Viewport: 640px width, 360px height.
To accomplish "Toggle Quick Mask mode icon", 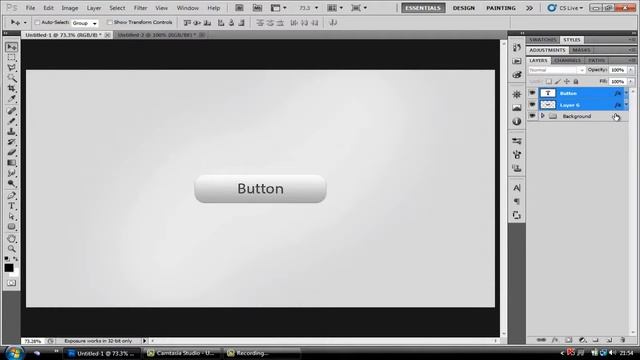I will coord(11,283).
